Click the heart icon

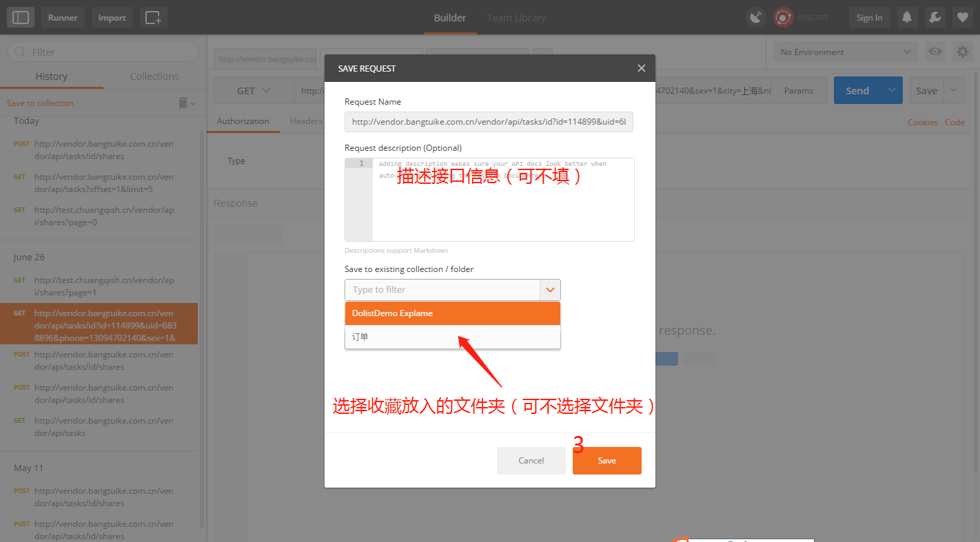pyautogui.click(x=962, y=17)
